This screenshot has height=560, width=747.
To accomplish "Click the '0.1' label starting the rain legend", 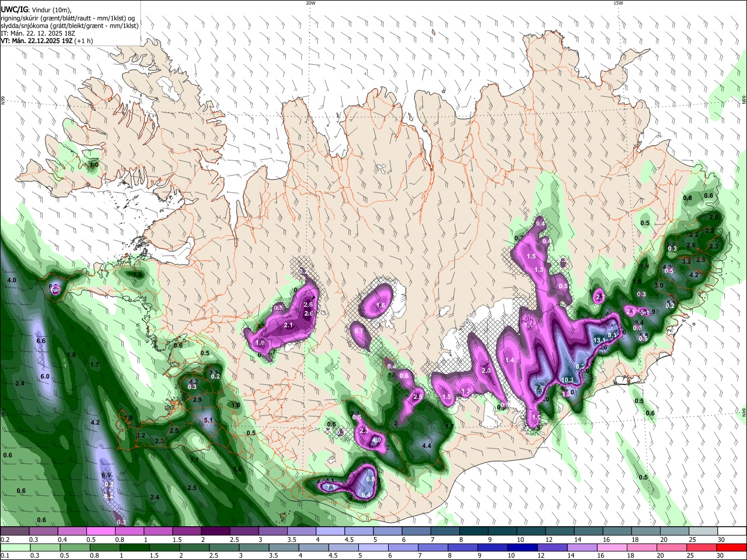I will coord(4,556).
